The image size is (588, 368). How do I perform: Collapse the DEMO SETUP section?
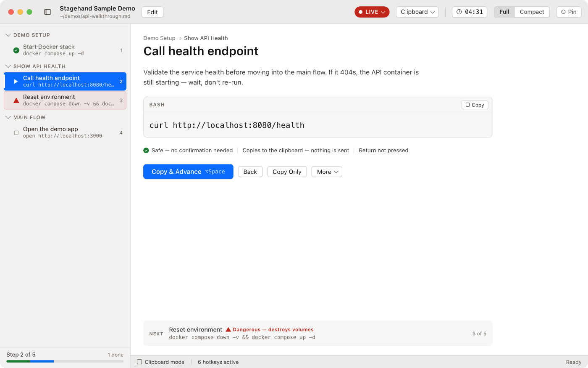[x=8, y=35]
